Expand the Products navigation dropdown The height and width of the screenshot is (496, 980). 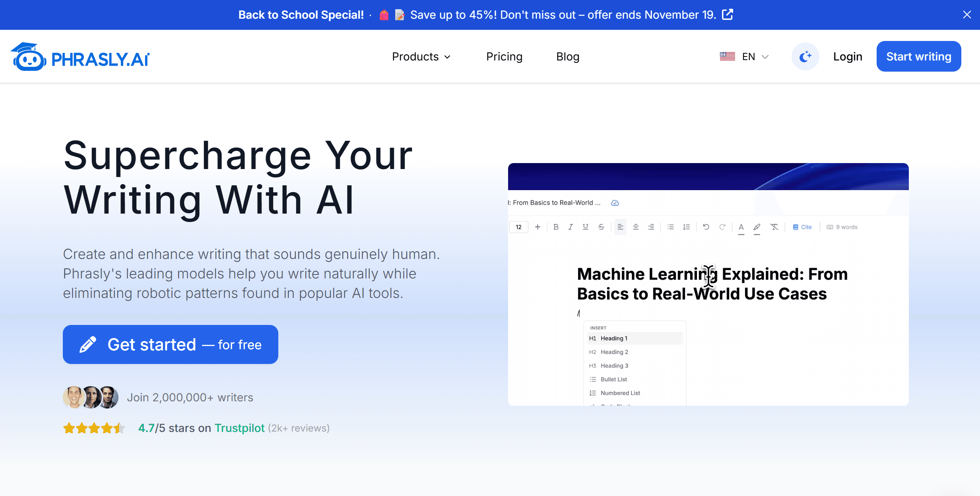coord(421,56)
